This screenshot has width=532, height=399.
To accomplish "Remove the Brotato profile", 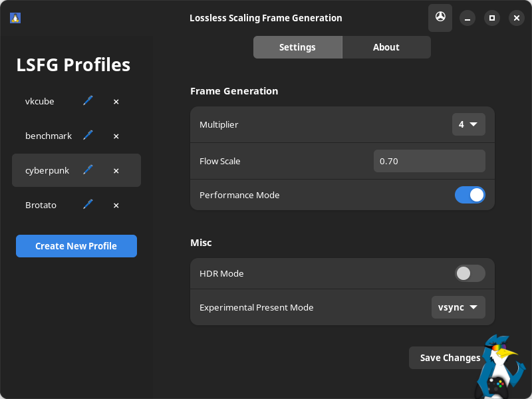I will pyautogui.click(x=116, y=205).
